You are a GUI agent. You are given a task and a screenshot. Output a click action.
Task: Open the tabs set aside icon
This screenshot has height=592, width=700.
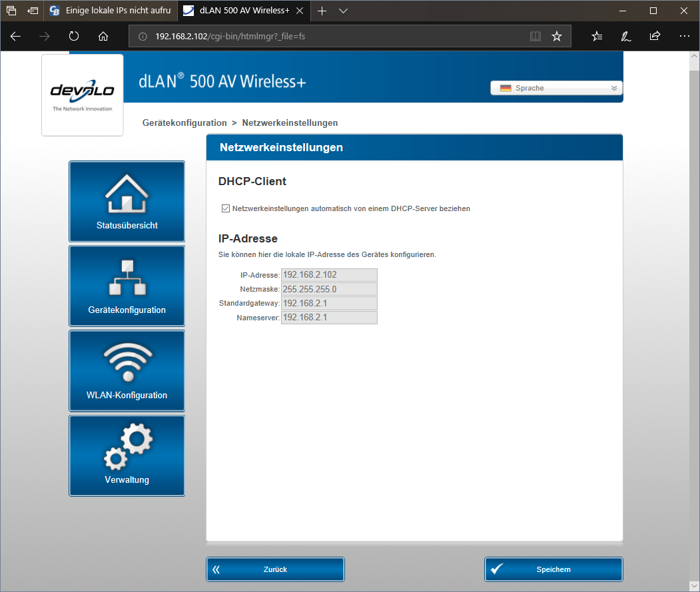point(11,11)
